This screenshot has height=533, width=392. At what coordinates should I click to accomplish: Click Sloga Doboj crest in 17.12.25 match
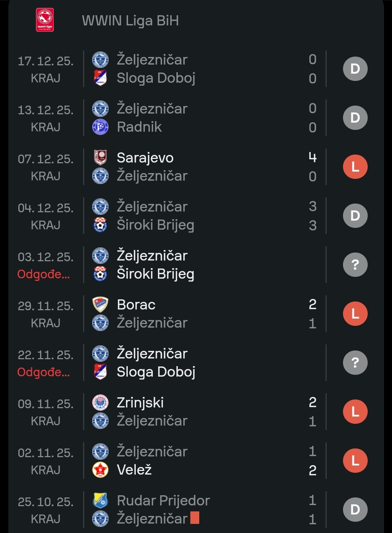100,78
